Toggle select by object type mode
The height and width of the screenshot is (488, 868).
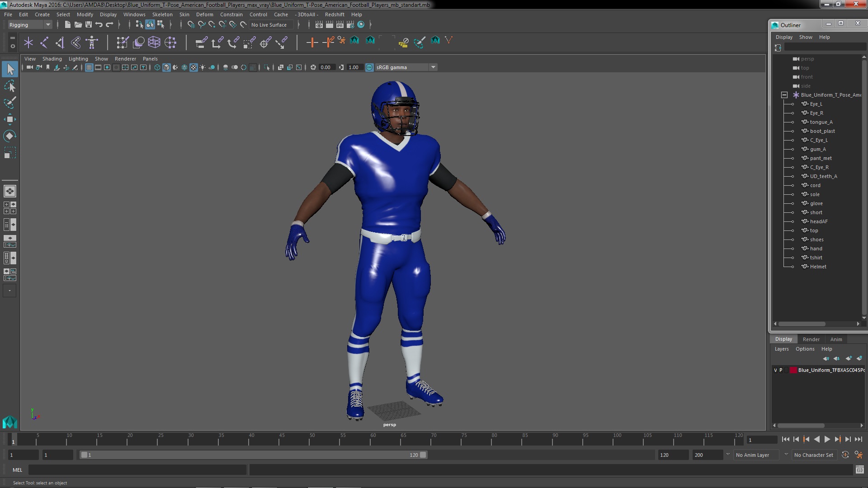point(150,25)
